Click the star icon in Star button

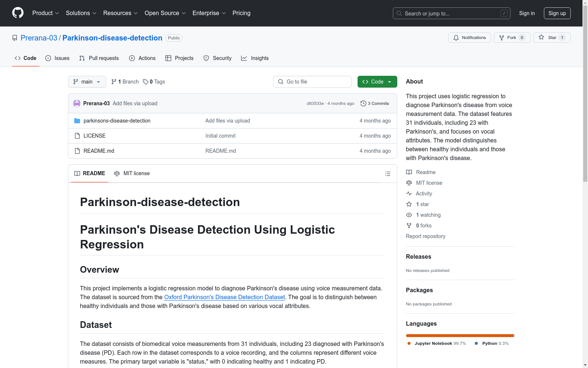coord(541,37)
